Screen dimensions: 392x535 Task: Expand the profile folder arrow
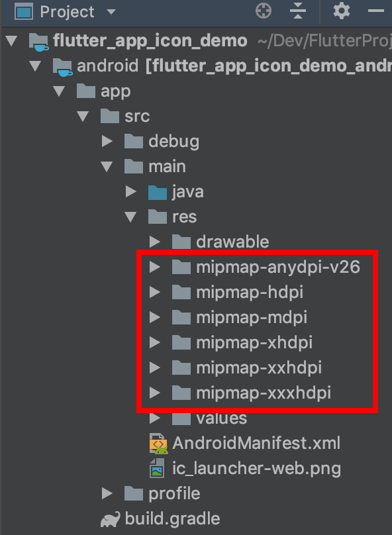pyautogui.click(x=107, y=493)
